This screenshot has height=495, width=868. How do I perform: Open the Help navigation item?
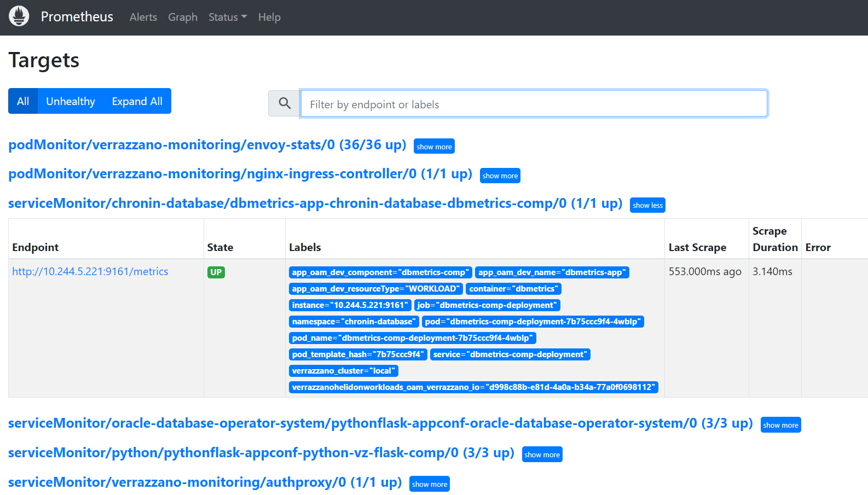[269, 17]
